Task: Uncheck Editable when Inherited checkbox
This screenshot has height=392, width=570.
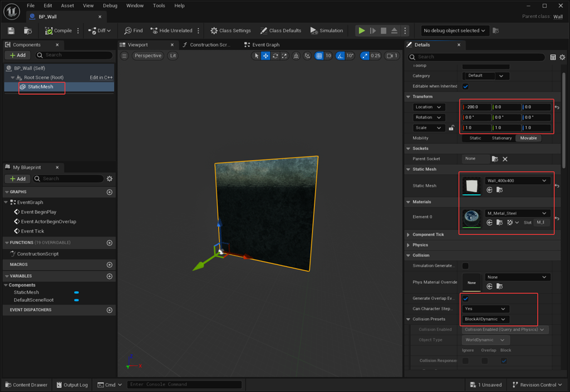Action: [x=465, y=86]
